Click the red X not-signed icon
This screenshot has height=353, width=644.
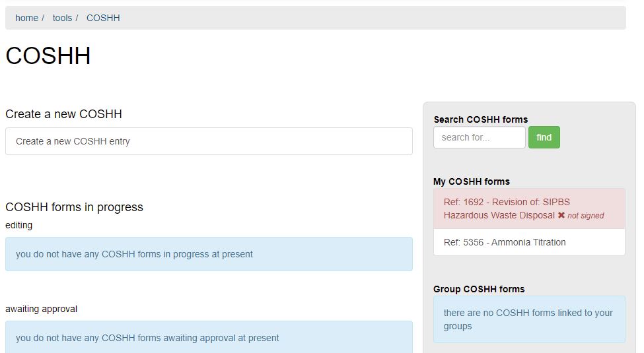tap(561, 216)
